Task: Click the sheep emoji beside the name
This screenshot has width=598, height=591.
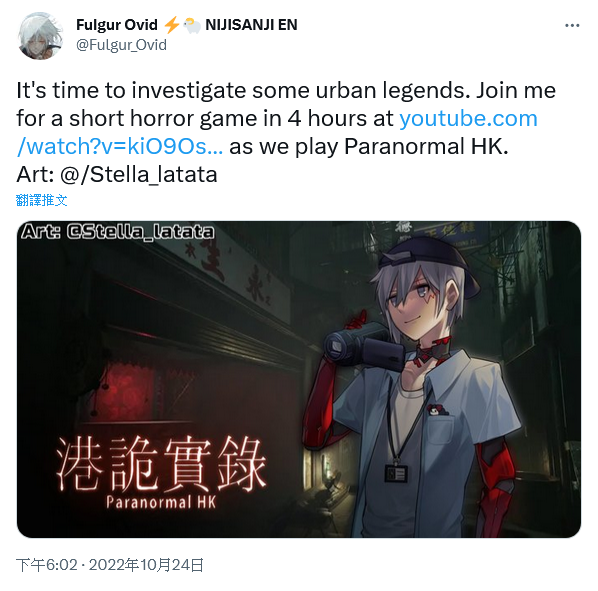Action: pos(192,25)
